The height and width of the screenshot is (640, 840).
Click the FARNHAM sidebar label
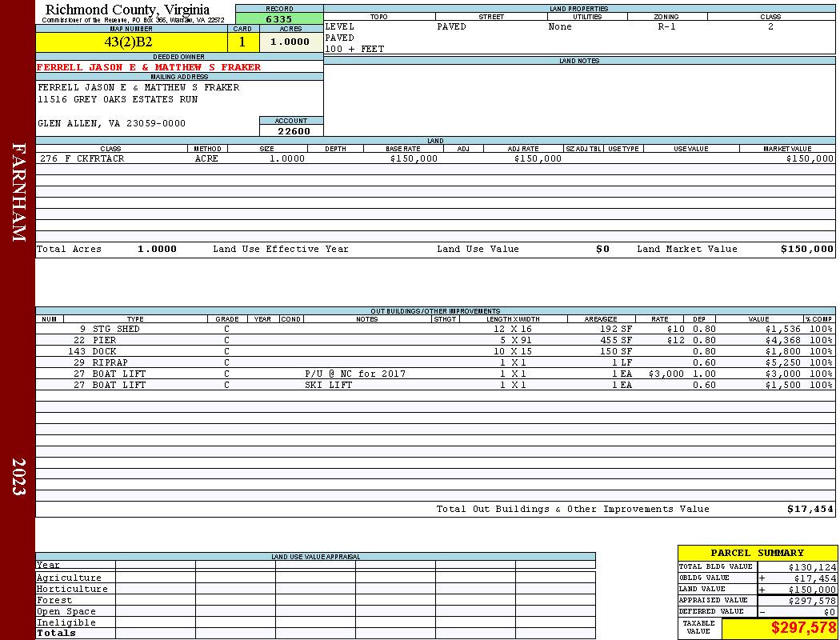[x=18, y=192]
